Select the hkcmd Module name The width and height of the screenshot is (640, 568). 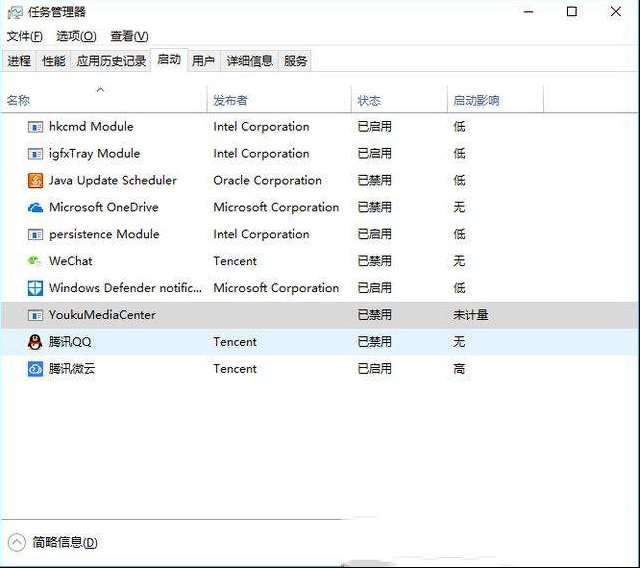(x=91, y=127)
